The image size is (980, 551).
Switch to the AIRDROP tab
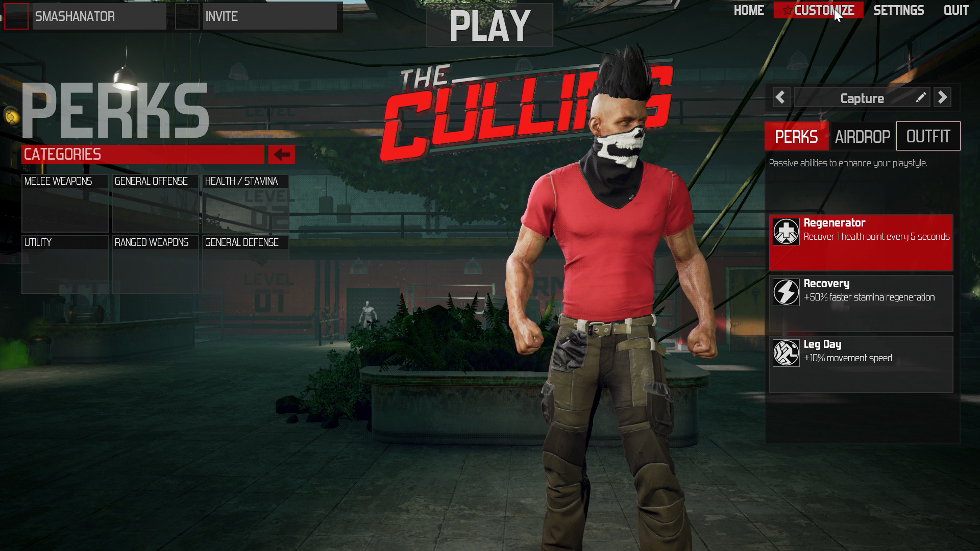pyautogui.click(x=862, y=137)
